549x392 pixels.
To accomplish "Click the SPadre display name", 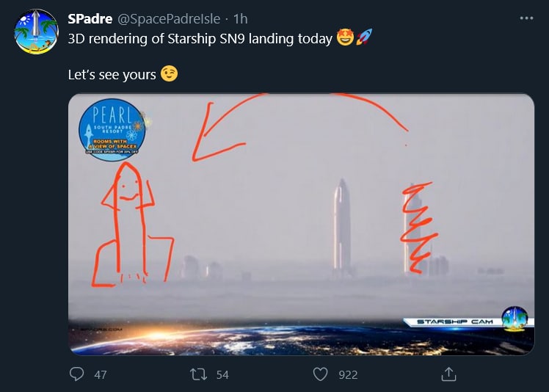I will pos(90,18).
